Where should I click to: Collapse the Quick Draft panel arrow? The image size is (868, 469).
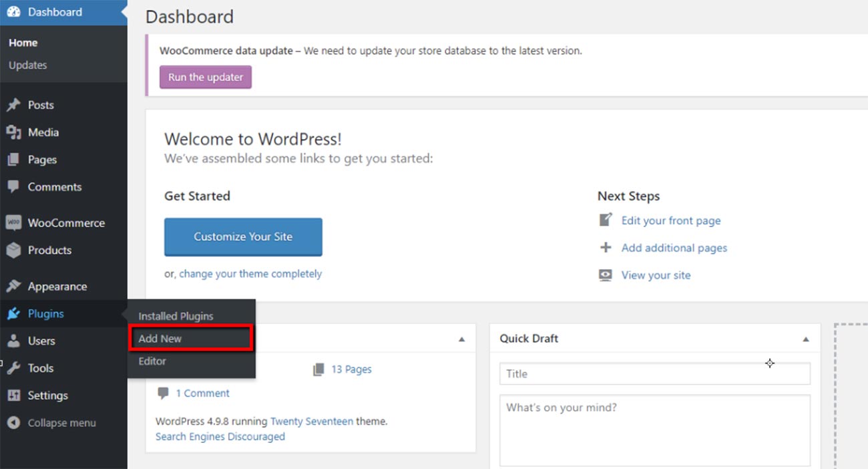(806, 339)
